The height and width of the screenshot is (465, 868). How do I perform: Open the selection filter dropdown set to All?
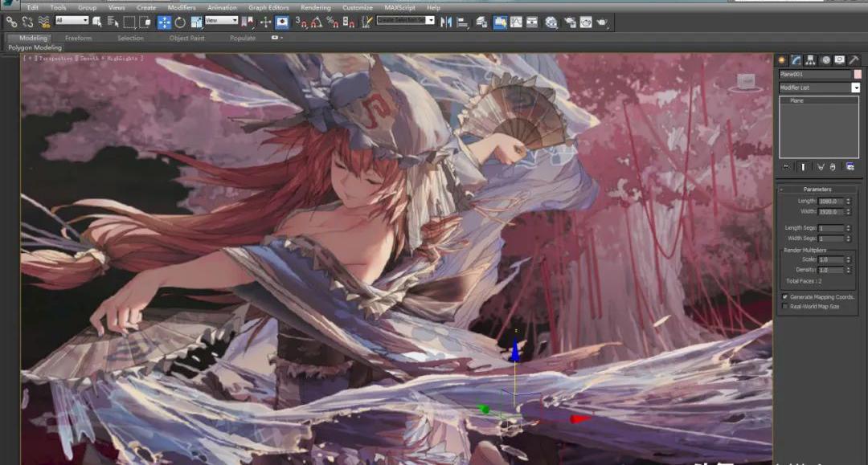[72, 20]
